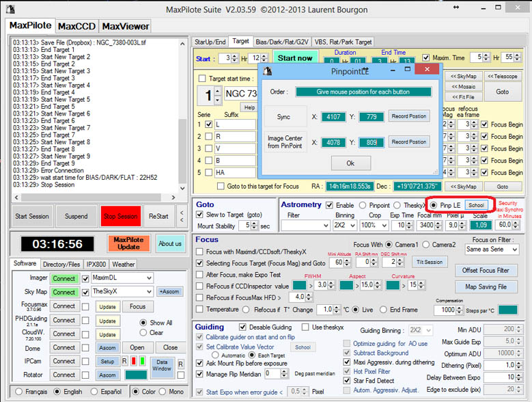Image resolution: width=532 pixels, height=402 pixels.
Task: Click the collapse arrows beside ReStart
Action: 182,216
